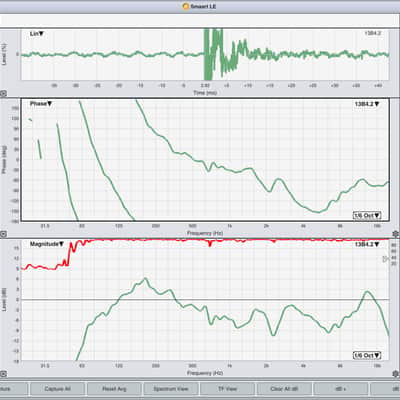
Task: Open the 1/6 Oct smoothing dropdown in magnitude plot
Action: pos(367,356)
